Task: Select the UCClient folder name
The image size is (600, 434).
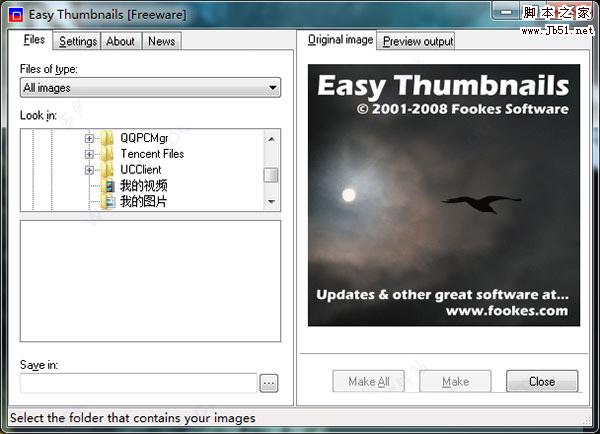Action: pyautogui.click(x=141, y=170)
